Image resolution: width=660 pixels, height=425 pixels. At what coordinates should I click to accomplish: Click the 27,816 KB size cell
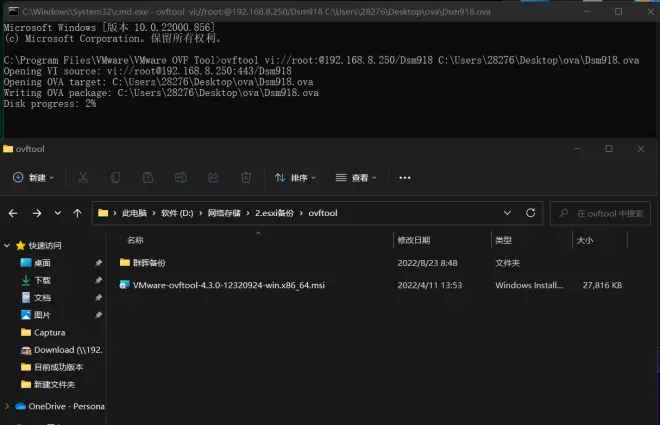(x=602, y=285)
